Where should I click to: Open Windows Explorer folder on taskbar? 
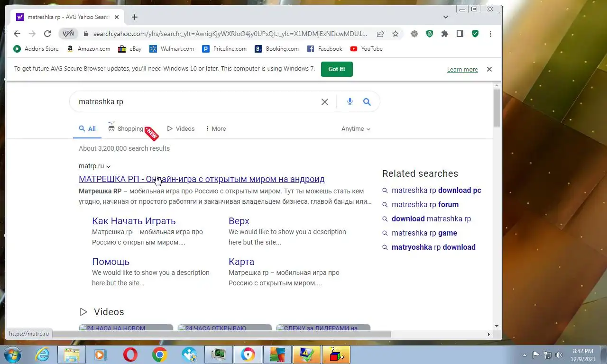(x=72, y=355)
